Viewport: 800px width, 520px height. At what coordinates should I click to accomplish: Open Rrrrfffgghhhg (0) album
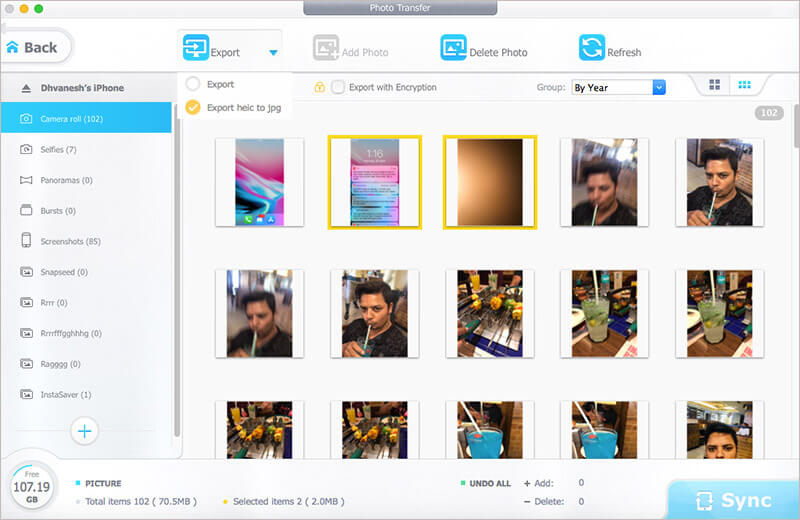86,333
